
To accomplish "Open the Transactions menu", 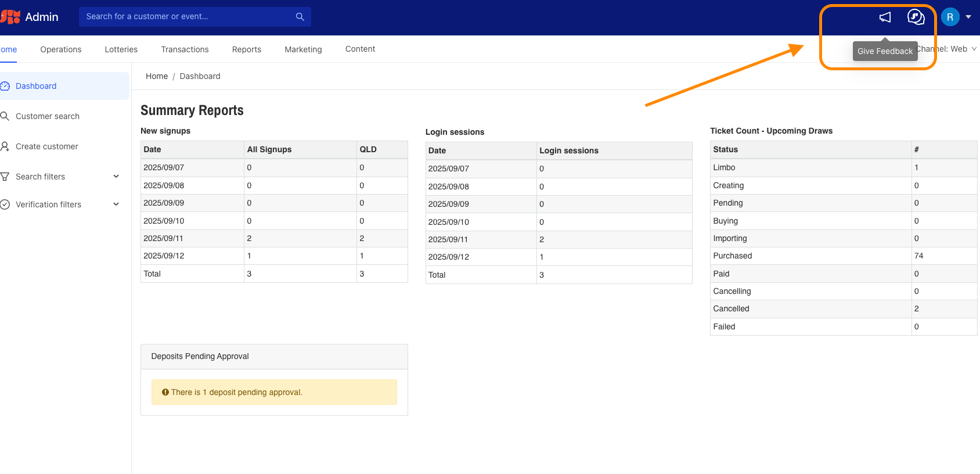I will (185, 49).
